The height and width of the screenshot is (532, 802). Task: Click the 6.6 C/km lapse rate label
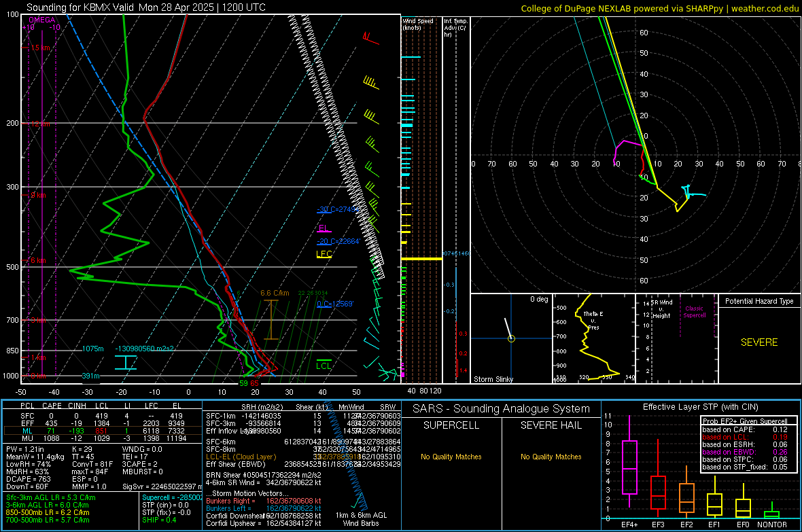click(275, 293)
